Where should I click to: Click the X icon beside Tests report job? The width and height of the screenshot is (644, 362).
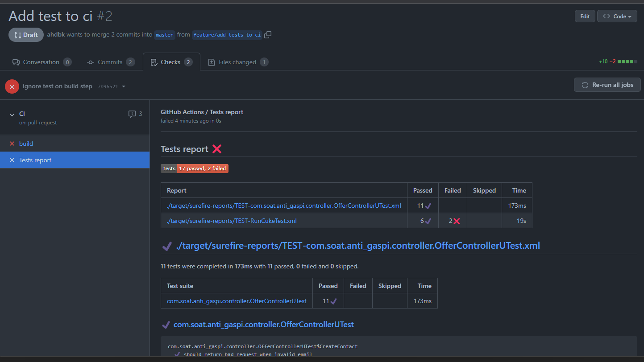(x=12, y=160)
